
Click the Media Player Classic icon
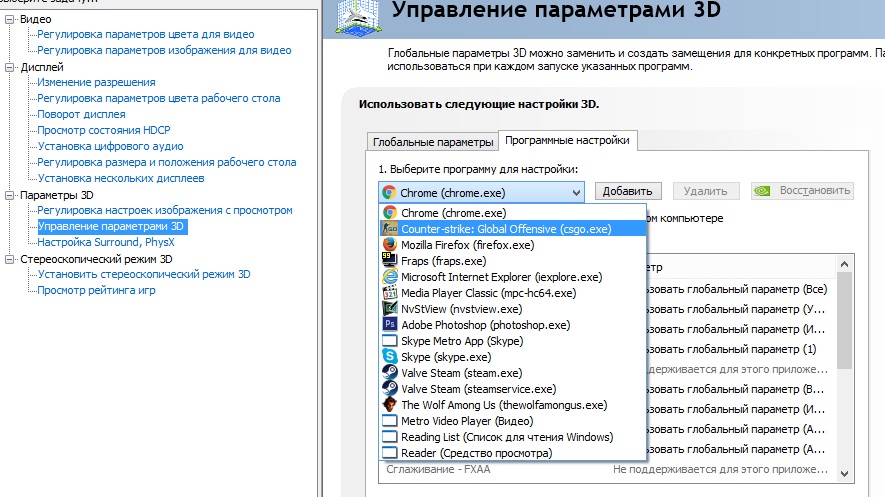(389, 292)
